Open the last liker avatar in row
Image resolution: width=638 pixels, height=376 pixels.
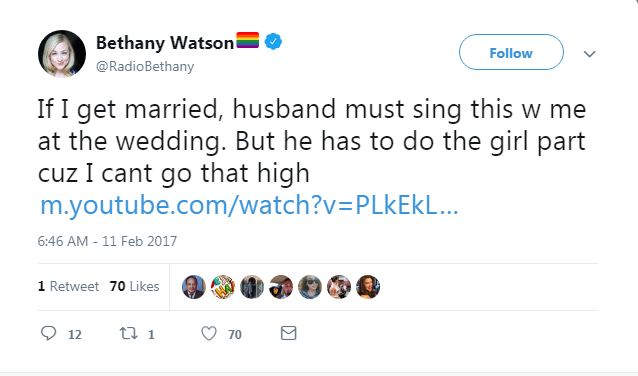(x=368, y=287)
